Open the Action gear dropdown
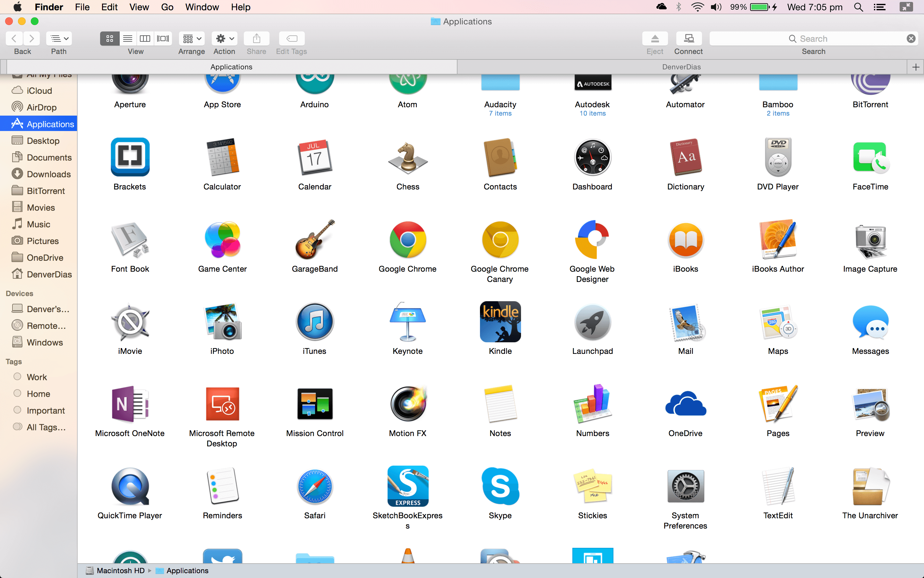Screen dimensions: 924x578 point(225,39)
